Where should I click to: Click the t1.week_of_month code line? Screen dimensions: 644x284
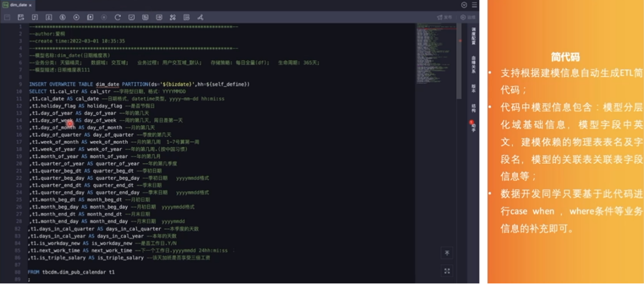(114, 142)
